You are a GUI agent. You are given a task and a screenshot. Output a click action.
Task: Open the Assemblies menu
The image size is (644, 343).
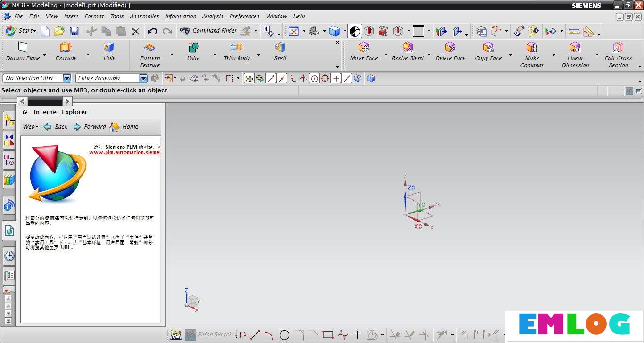(x=144, y=16)
